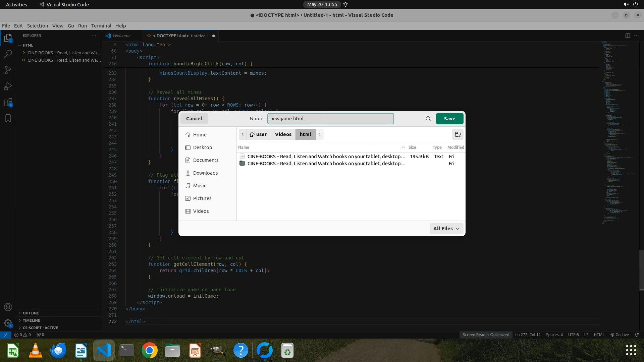Click the search icon in save dialog
The height and width of the screenshot is (362, 644).
(x=428, y=119)
